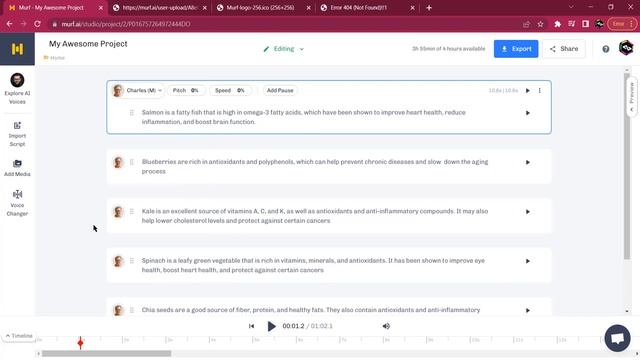Open a new browser tab
The image size is (640, 360).
(429, 8)
